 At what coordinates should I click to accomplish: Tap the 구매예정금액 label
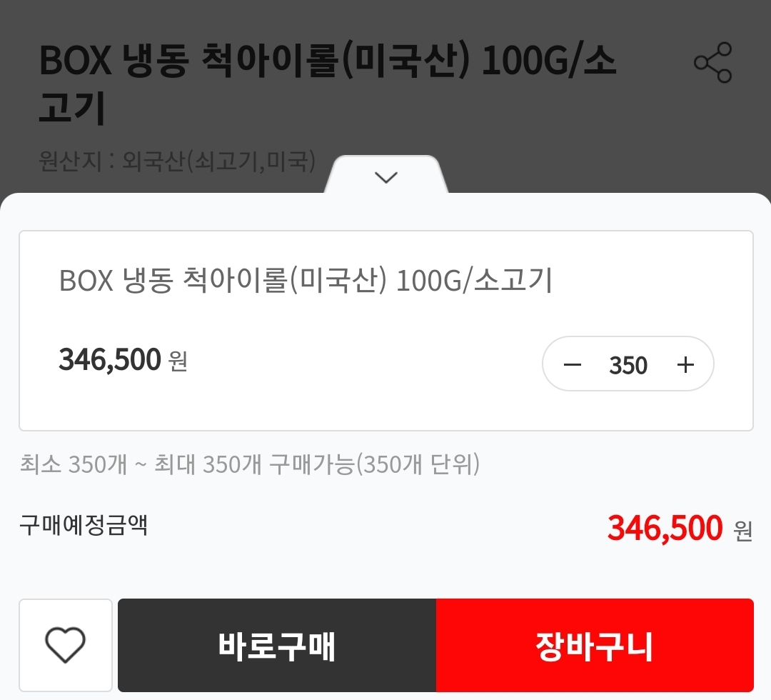pyautogui.click(x=84, y=525)
